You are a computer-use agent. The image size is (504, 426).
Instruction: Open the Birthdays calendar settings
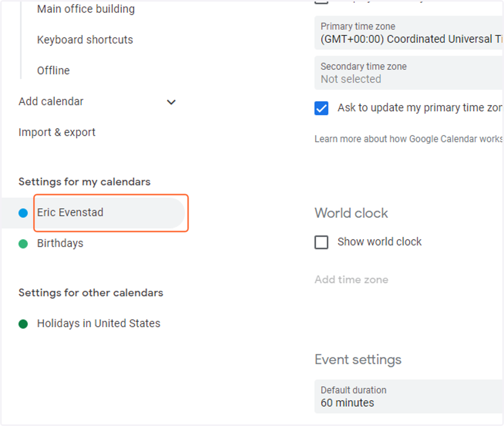[60, 243]
